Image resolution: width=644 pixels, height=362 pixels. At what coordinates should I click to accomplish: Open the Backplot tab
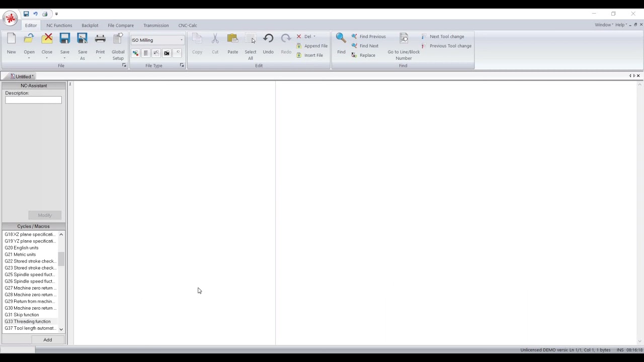(90, 25)
